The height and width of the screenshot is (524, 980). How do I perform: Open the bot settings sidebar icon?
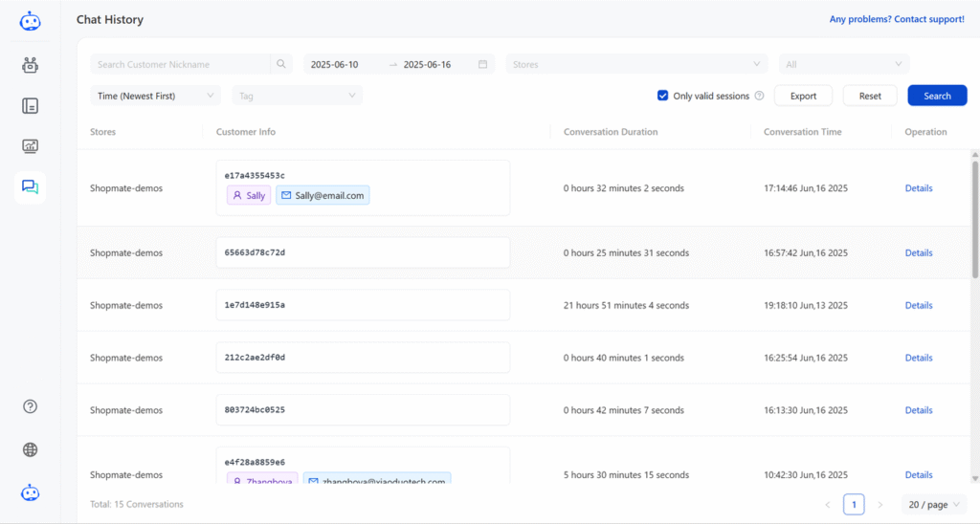pos(30,65)
